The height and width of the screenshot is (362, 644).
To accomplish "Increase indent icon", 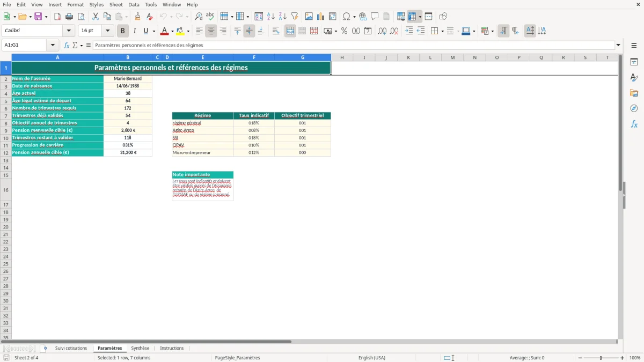I will (x=409, y=31).
